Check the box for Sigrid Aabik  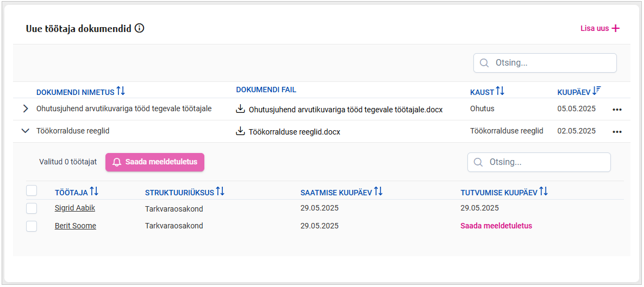click(x=32, y=208)
